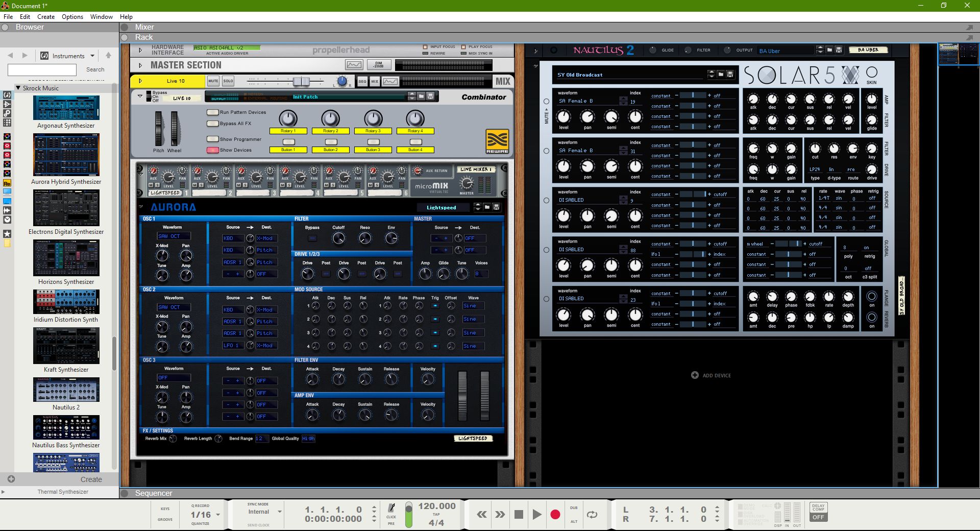The width and height of the screenshot is (980, 531).
Task: Enable Bypass All FX on Combinator
Action: pos(212,124)
